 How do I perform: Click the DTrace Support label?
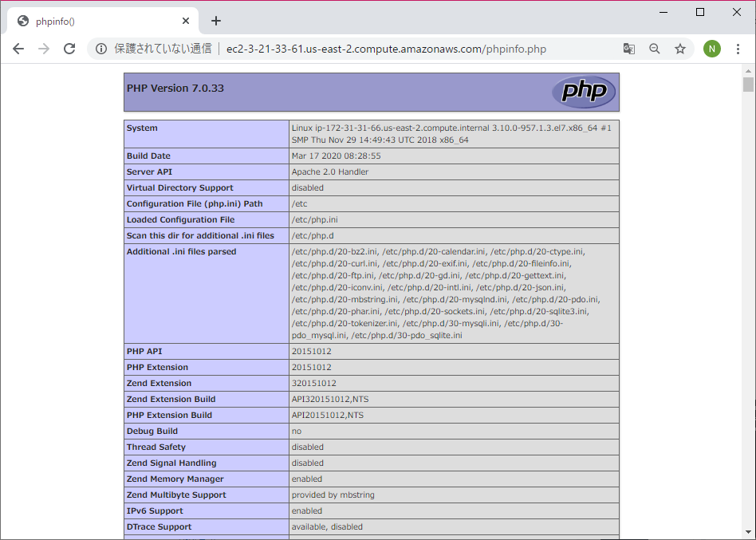[159, 526]
